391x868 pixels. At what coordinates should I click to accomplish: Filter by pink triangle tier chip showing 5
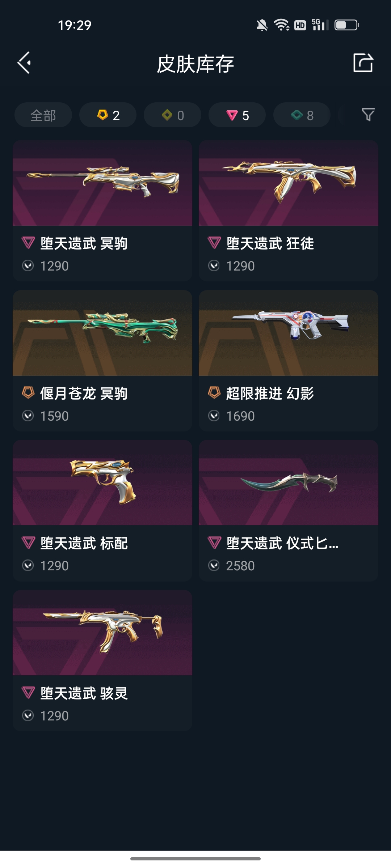point(237,115)
